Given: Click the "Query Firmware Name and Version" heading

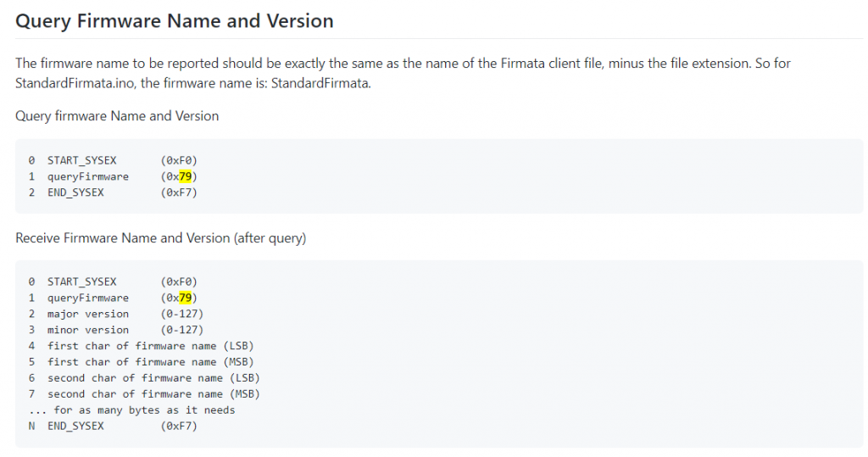Looking at the screenshot, I should point(174,21).
